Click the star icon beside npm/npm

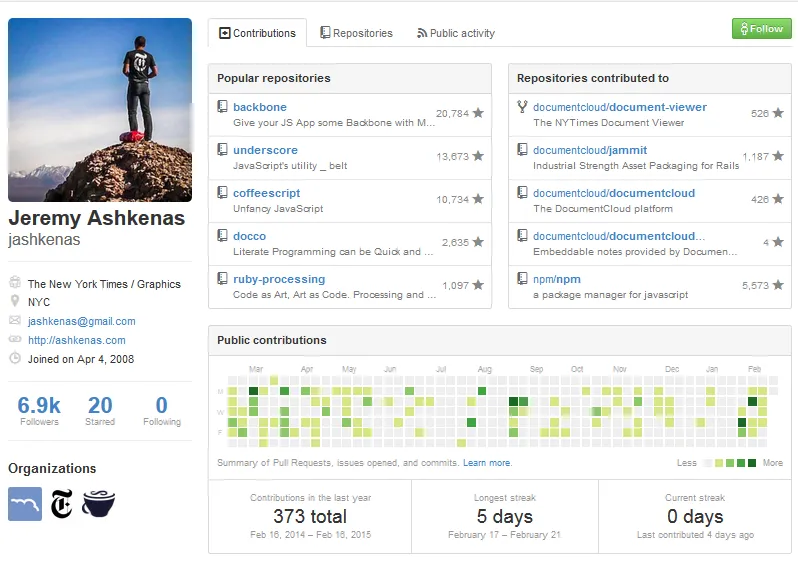tap(778, 285)
